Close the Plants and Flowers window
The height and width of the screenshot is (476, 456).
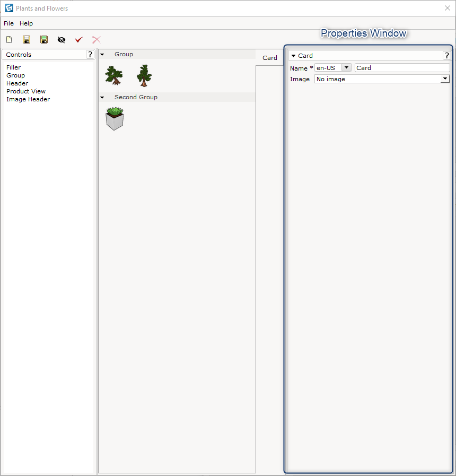coord(447,8)
